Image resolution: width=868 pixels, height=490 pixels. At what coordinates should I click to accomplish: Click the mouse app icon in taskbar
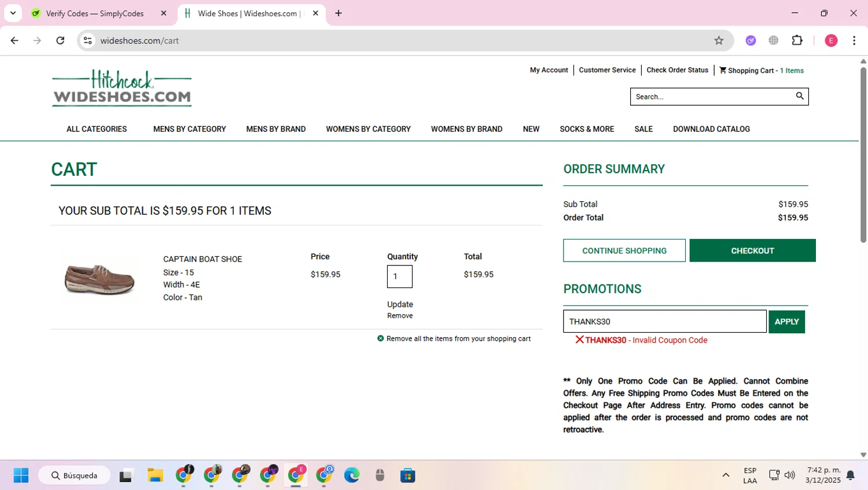coord(380,476)
